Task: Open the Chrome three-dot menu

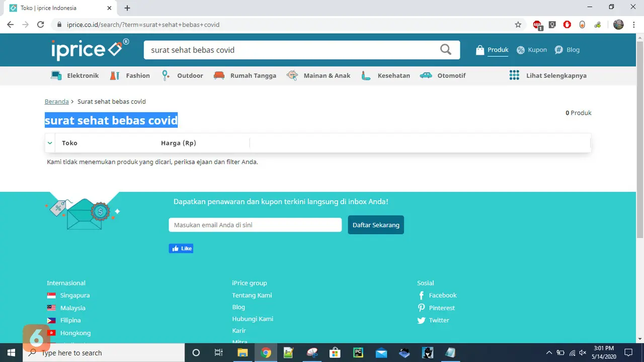Action: 634,25
